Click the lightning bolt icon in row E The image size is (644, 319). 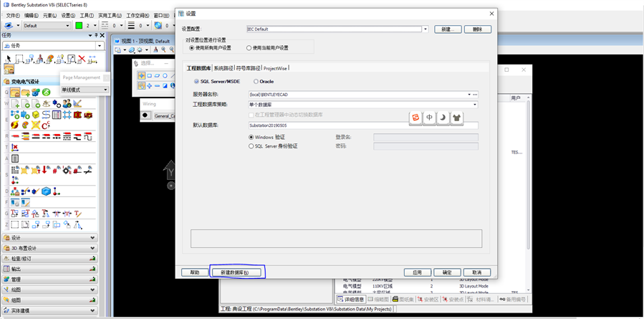[15, 125]
